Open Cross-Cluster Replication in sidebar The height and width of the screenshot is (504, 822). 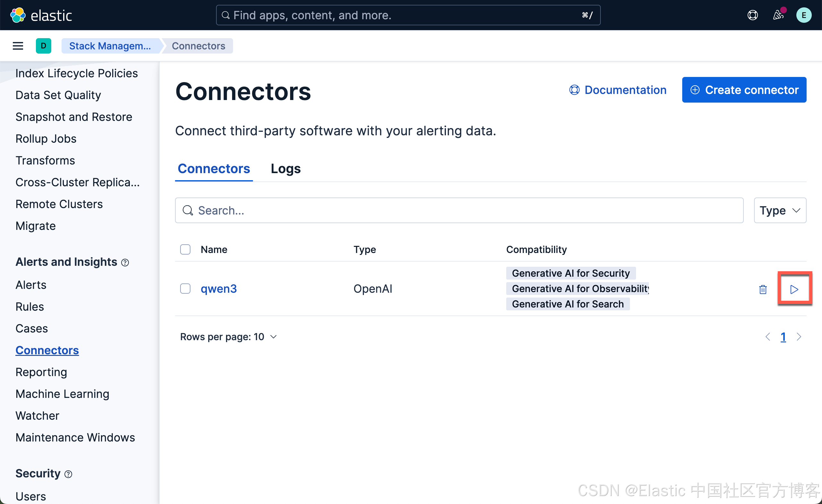tap(77, 182)
